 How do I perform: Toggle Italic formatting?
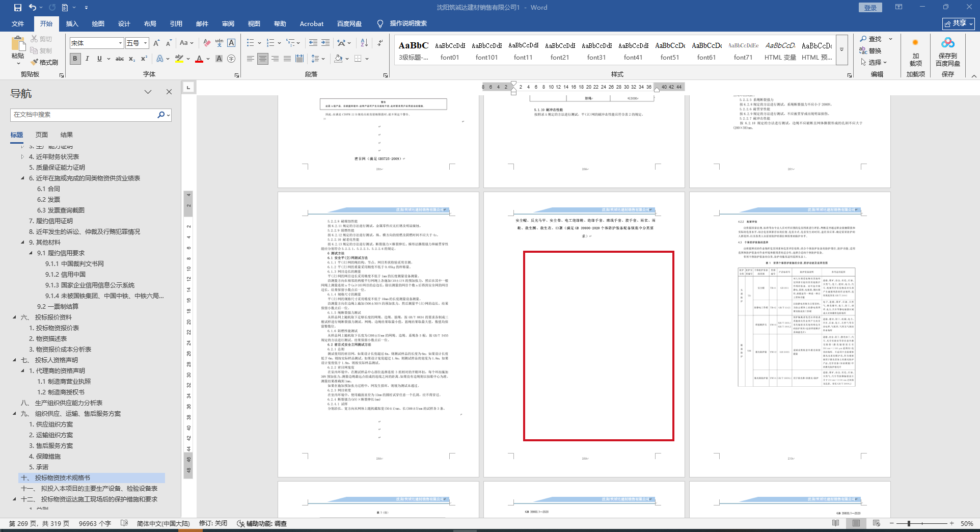(87, 59)
